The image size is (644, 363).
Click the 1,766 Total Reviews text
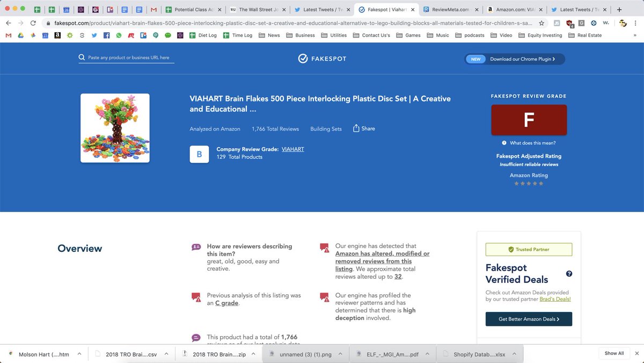click(x=275, y=129)
